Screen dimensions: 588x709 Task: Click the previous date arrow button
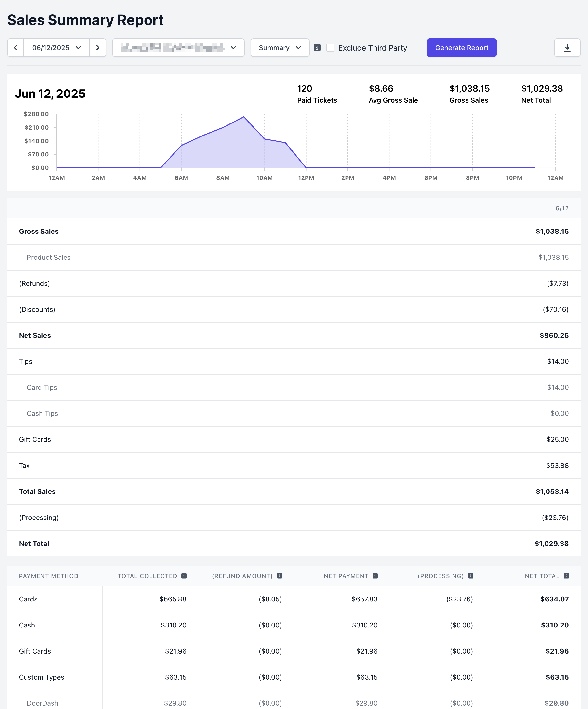pos(15,48)
